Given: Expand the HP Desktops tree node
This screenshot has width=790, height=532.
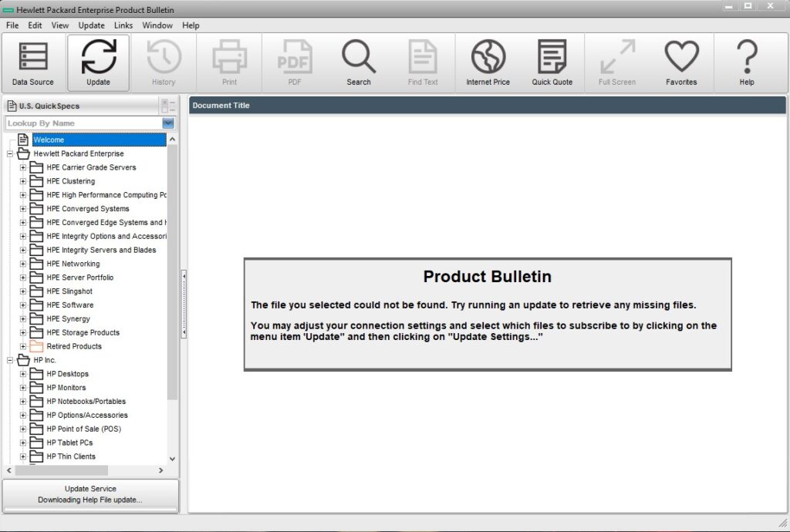Looking at the screenshot, I should click(x=23, y=374).
